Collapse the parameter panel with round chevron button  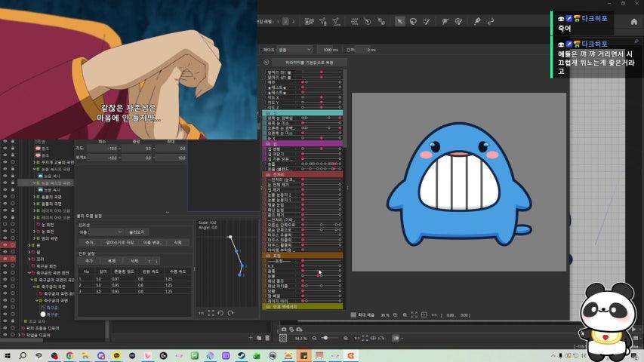266,62
